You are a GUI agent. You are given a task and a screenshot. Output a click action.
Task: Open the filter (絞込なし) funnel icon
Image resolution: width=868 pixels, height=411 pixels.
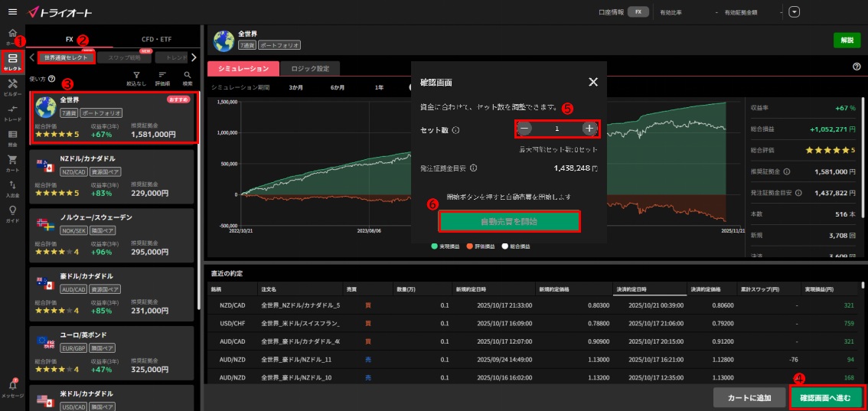pos(136,77)
